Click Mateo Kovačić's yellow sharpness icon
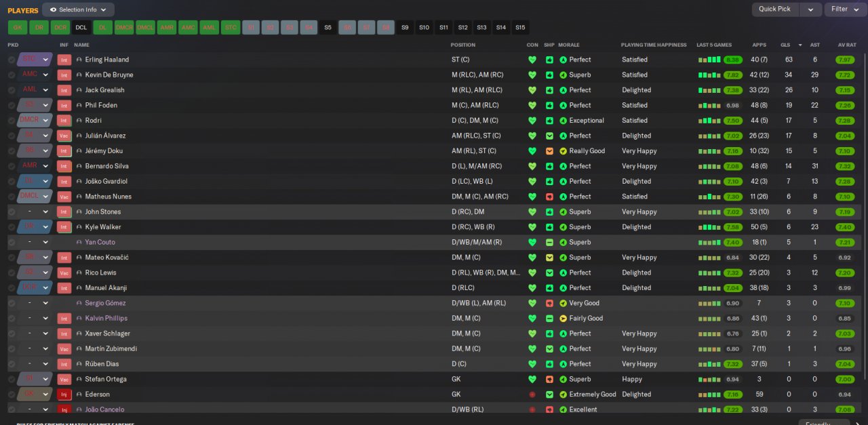This screenshot has height=425, width=868. click(549, 258)
